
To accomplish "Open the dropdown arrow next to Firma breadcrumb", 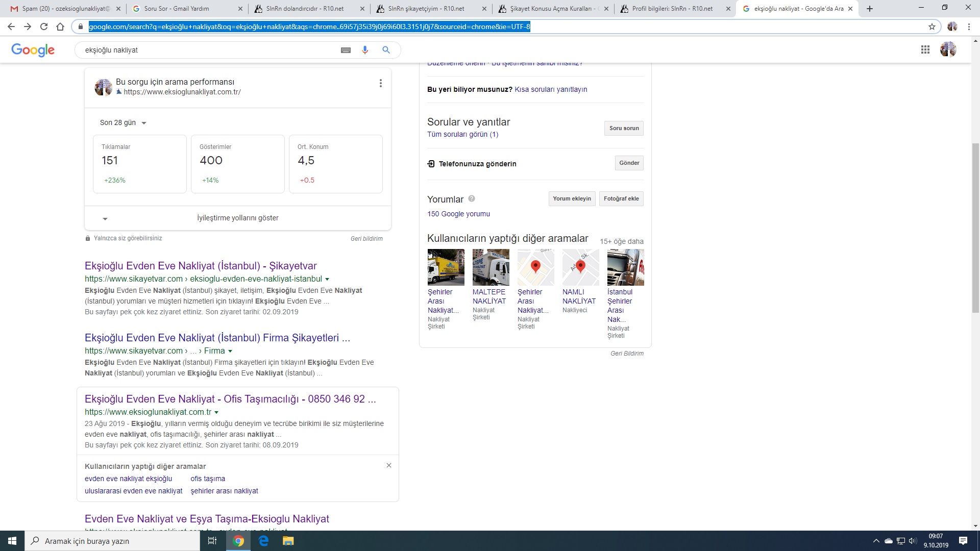I will pyautogui.click(x=230, y=351).
